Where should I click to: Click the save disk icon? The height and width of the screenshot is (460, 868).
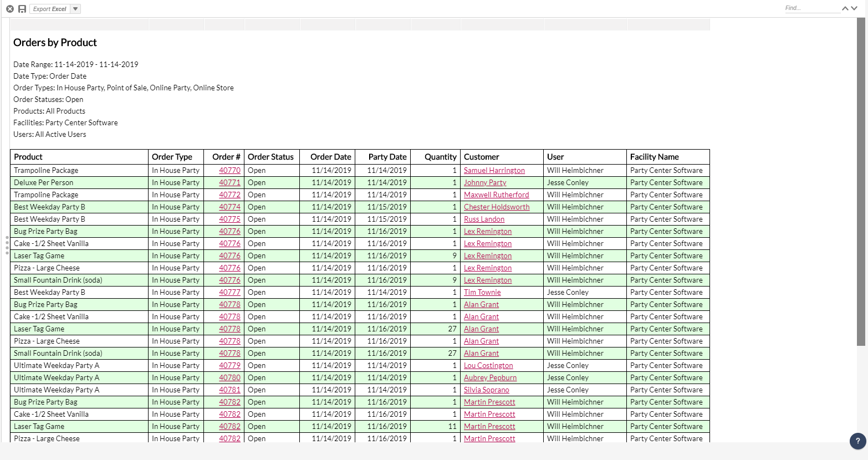pos(22,9)
